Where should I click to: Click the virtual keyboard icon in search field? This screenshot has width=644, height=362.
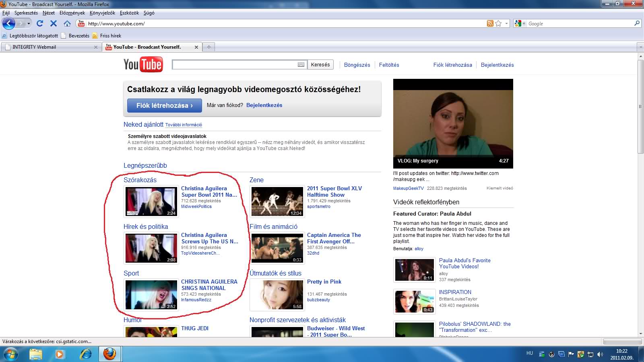pyautogui.click(x=301, y=65)
